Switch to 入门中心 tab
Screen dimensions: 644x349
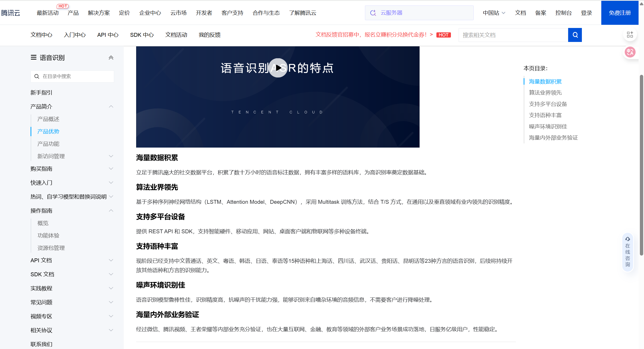75,35
